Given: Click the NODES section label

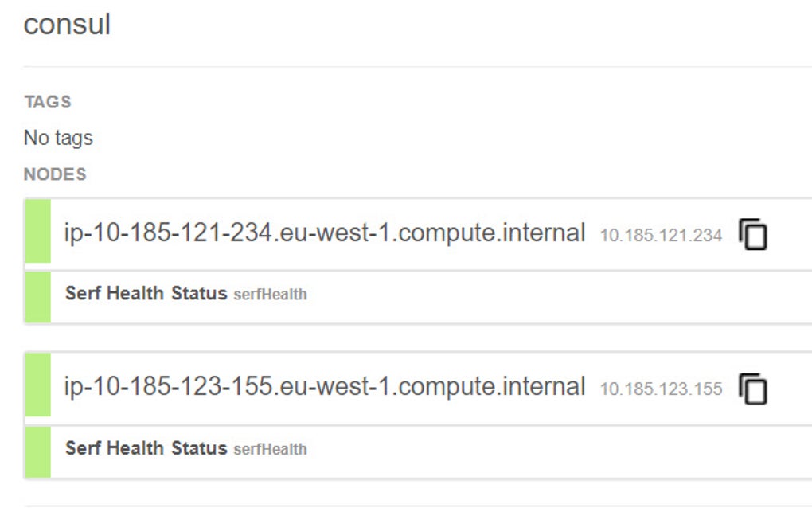Looking at the screenshot, I should pyautogui.click(x=55, y=174).
